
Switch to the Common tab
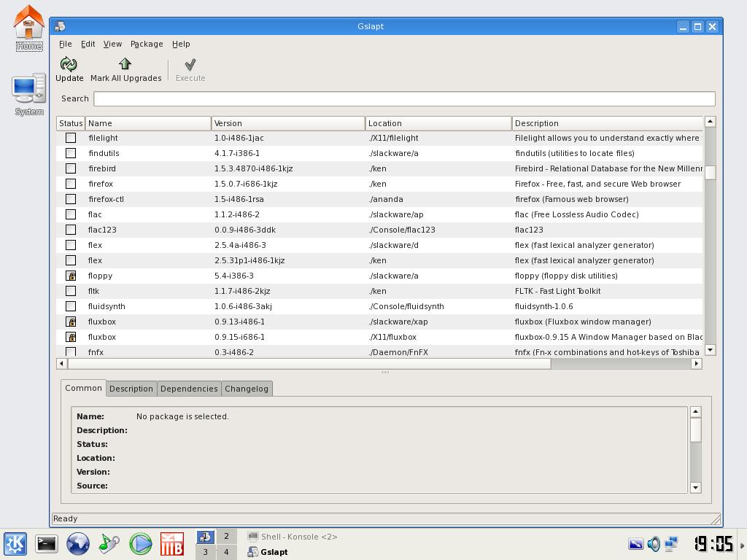[x=83, y=388]
